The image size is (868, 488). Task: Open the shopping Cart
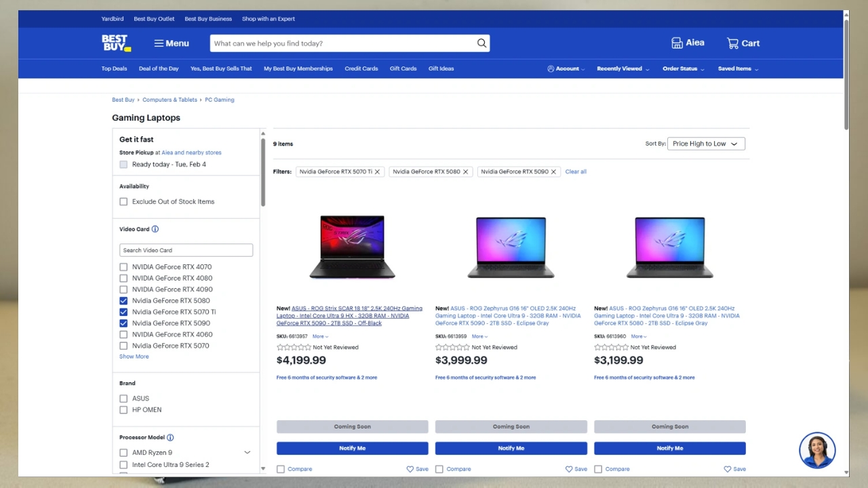[x=743, y=43]
